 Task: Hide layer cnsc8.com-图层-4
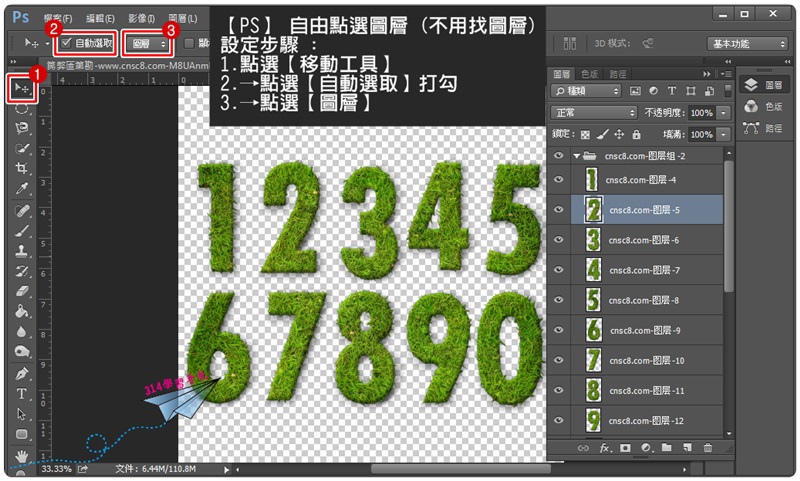[x=559, y=180]
